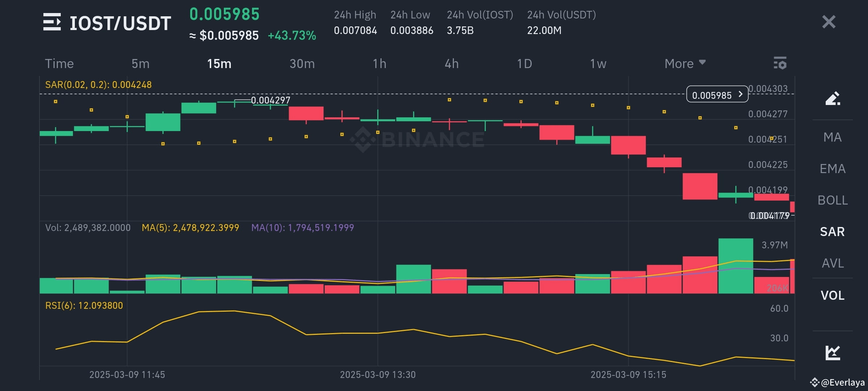
Task: Select the 4h chart interval
Action: (x=451, y=64)
